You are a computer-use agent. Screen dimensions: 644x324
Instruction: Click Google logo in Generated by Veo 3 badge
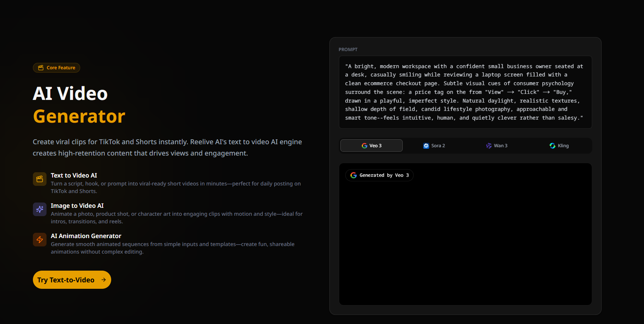[x=354, y=175]
